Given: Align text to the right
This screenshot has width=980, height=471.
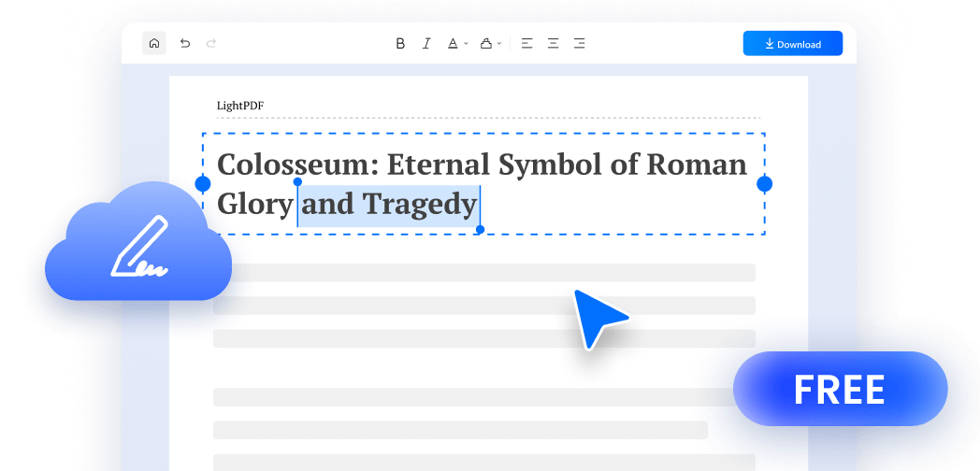Looking at the screenshot, I should point(580,44).
